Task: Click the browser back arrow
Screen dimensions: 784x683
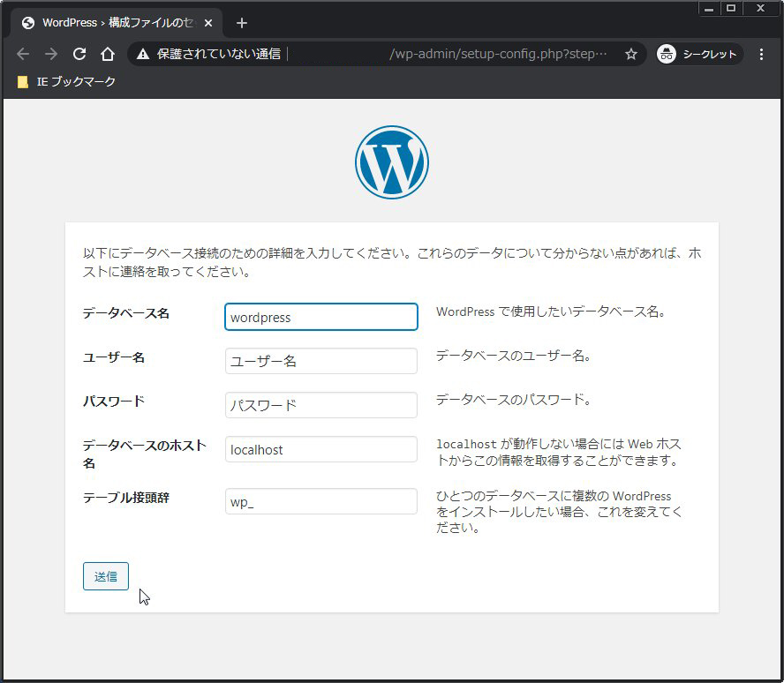Action: [23, 54]
